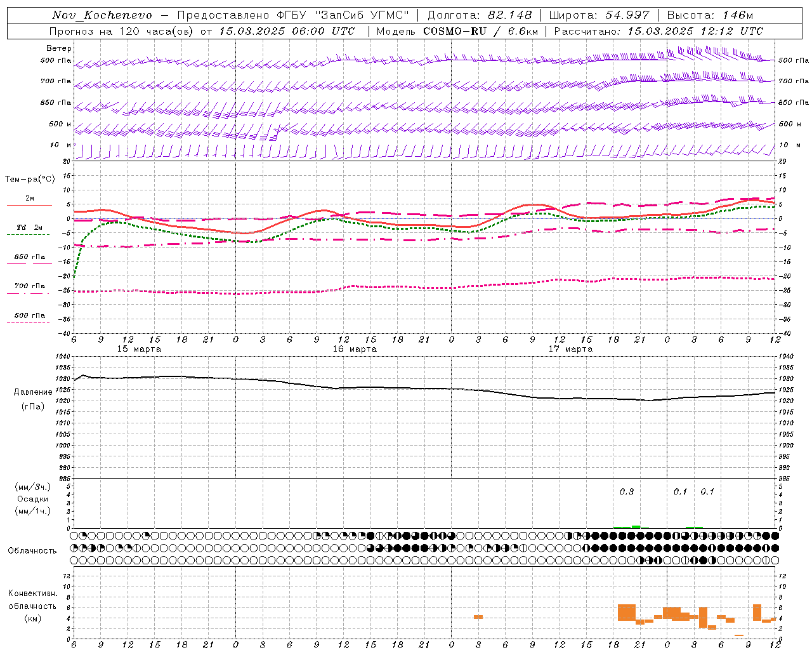Click the 'Рассчитано: 15.03.2025 12:12 UTC' text
The image size is (812, 650).
pos(658,31)
